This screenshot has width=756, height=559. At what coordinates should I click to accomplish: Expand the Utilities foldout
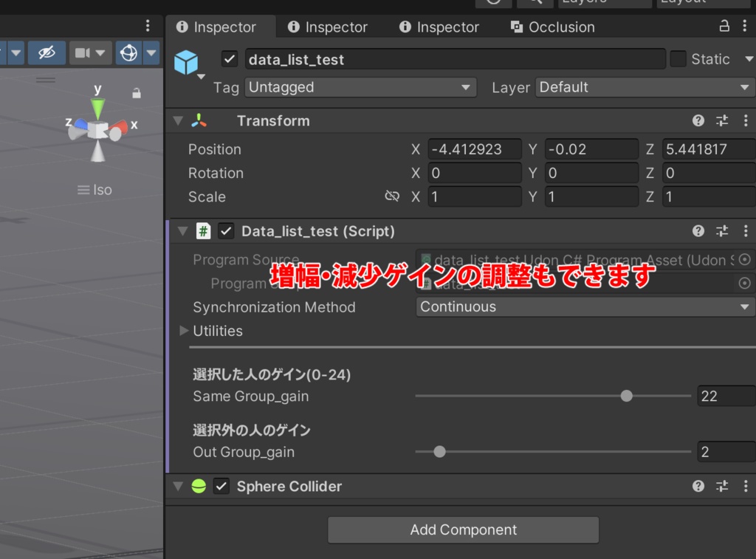point(184,330)
